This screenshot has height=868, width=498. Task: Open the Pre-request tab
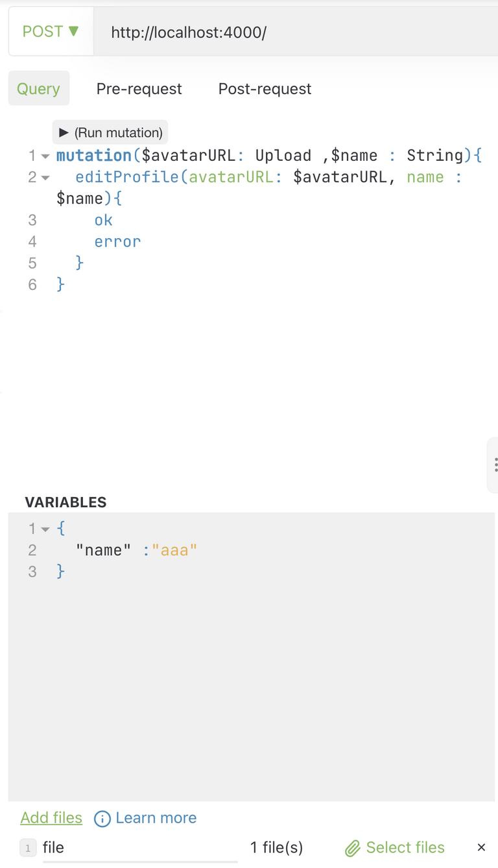(139, 89)
